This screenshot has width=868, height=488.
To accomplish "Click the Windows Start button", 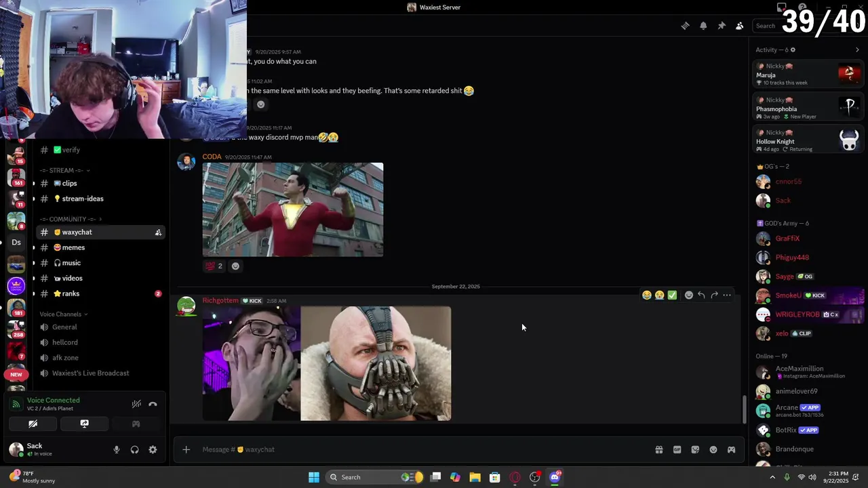I will coord(314,477).
